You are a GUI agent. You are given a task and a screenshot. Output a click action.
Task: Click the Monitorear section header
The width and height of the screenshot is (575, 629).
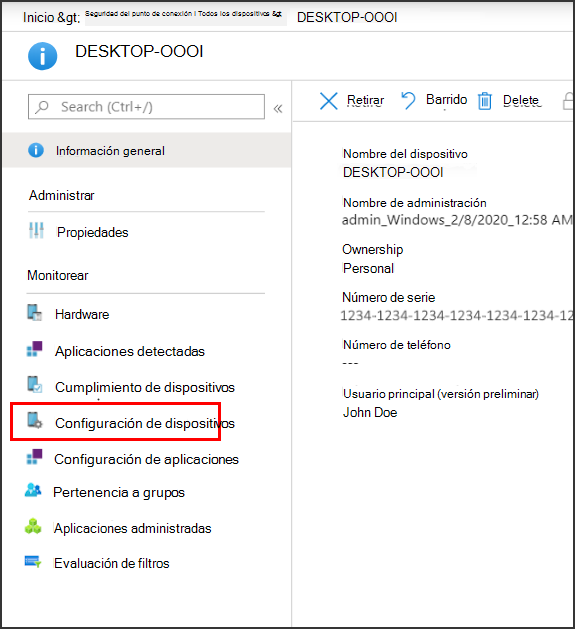click(x=58, y=275)
